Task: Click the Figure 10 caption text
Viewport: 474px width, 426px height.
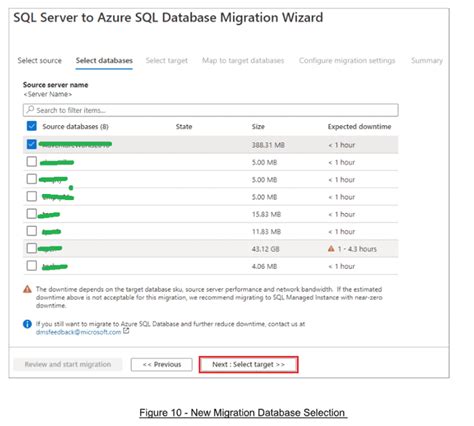Action: pyautogui.click(x=243, y=413)
